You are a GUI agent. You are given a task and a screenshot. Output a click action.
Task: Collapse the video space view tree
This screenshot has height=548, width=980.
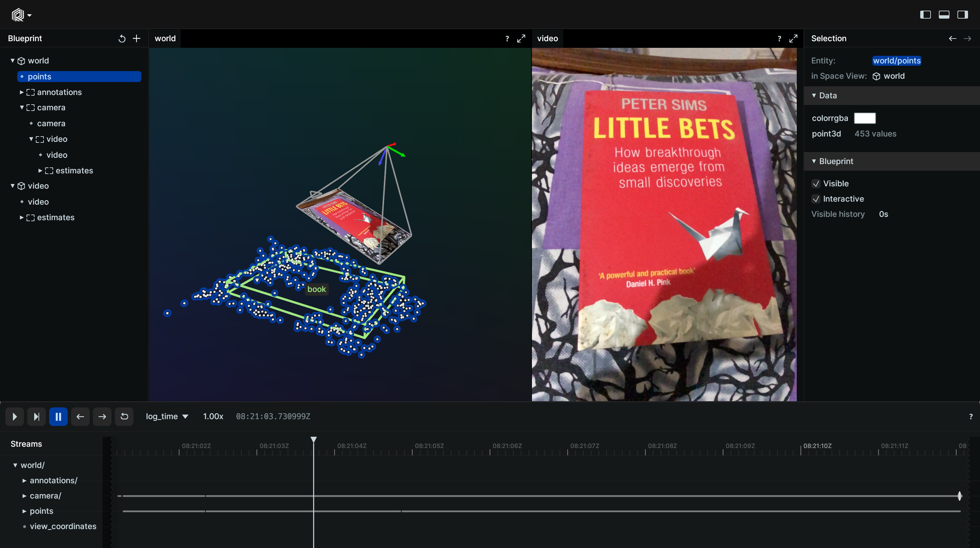pyautogui.click(x=13, y=186)
